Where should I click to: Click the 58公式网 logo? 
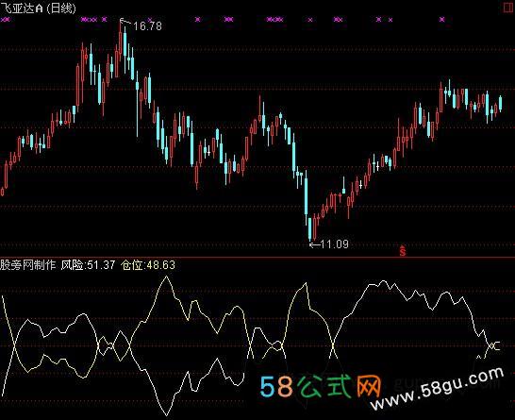pyautogui.click(x=321, y=386)
